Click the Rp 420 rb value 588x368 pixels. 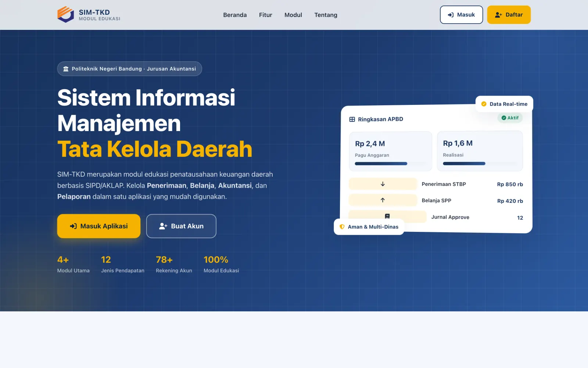coord(510,201)
